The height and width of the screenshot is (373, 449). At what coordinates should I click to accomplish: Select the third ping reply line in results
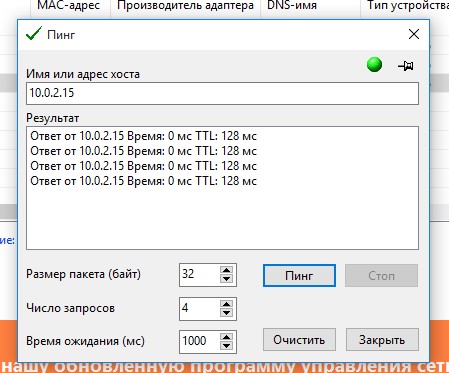point(143,166)
